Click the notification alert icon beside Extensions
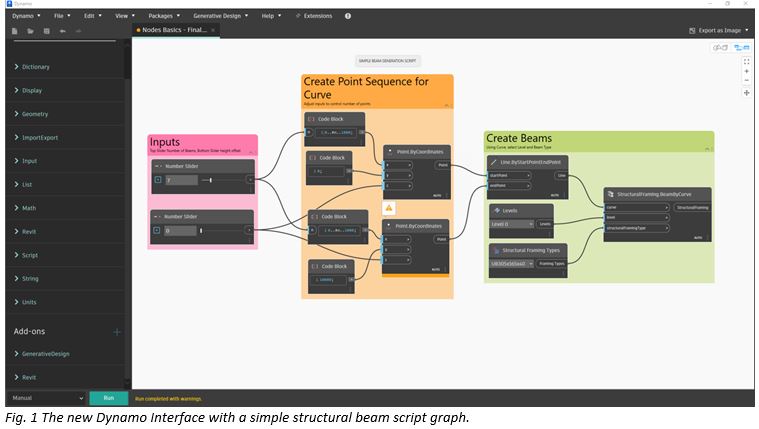The height and width of the screenshot is (429, 759). (x=348, y=16)
